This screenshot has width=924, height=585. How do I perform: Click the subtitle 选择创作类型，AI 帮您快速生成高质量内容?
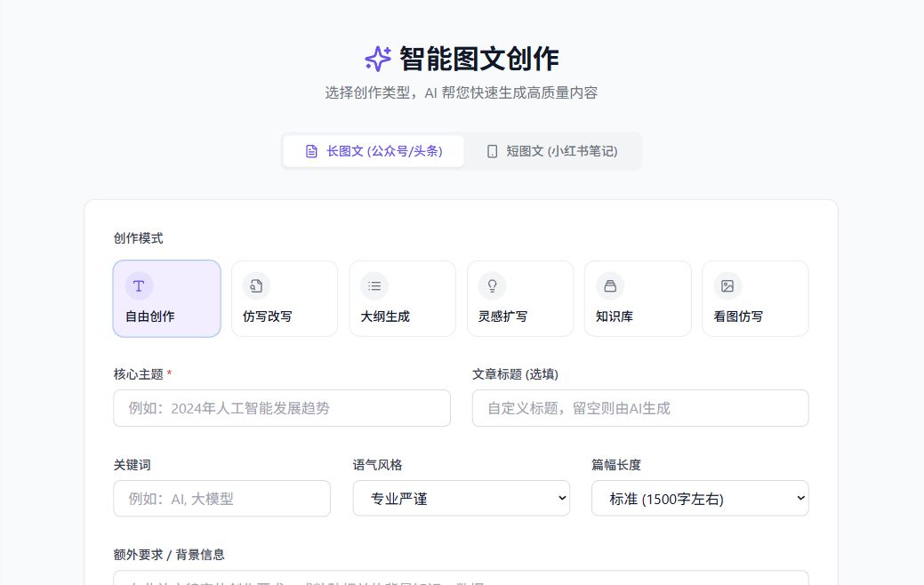pyautogui.click(x=462, y=92)
